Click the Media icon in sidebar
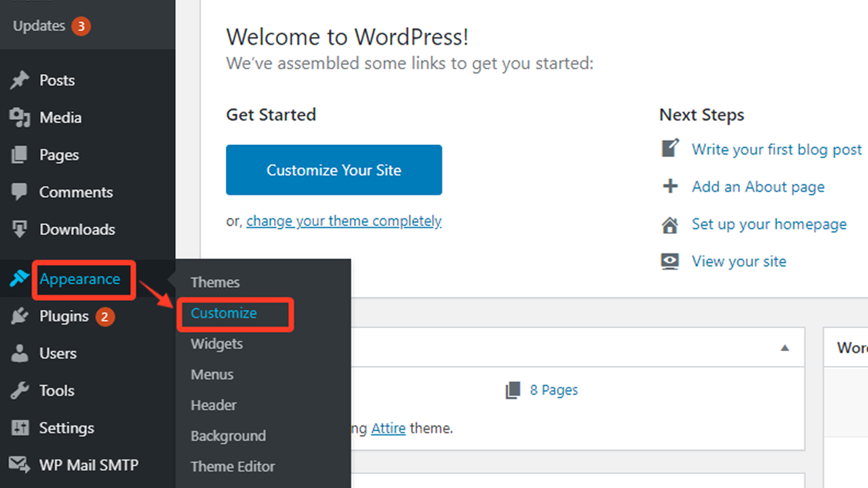The image size is (868, 488). coord(20,118)
